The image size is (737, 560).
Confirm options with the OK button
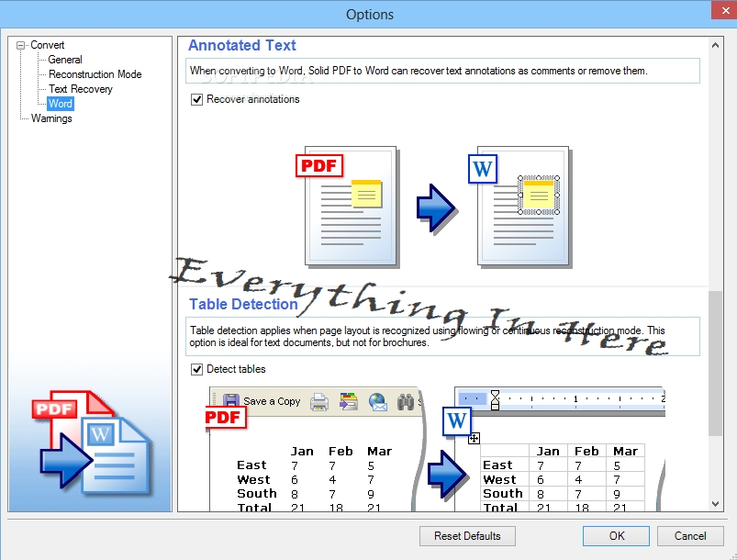click(x=616, y=536)
